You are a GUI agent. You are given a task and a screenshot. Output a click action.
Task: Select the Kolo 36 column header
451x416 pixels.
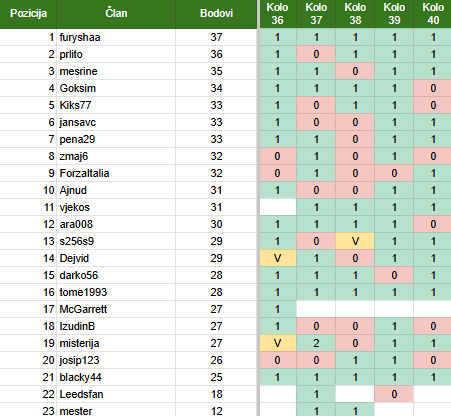(277, 14)
